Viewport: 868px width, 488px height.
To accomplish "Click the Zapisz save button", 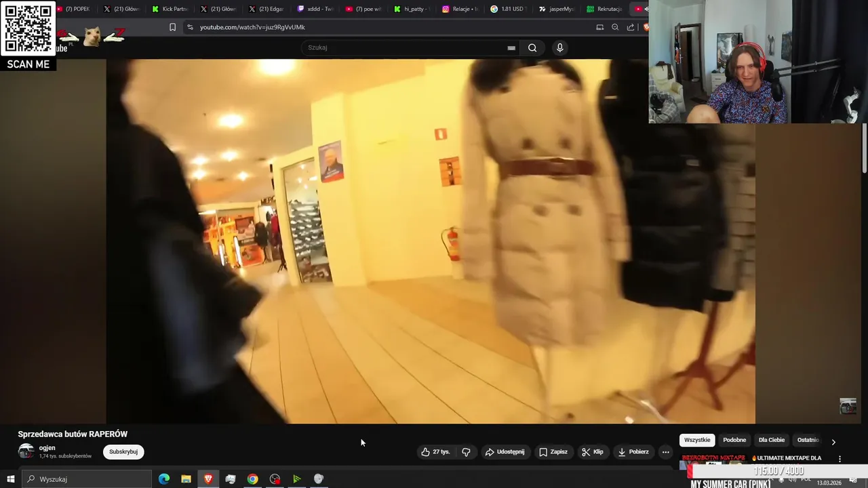I will click(553, 452).
